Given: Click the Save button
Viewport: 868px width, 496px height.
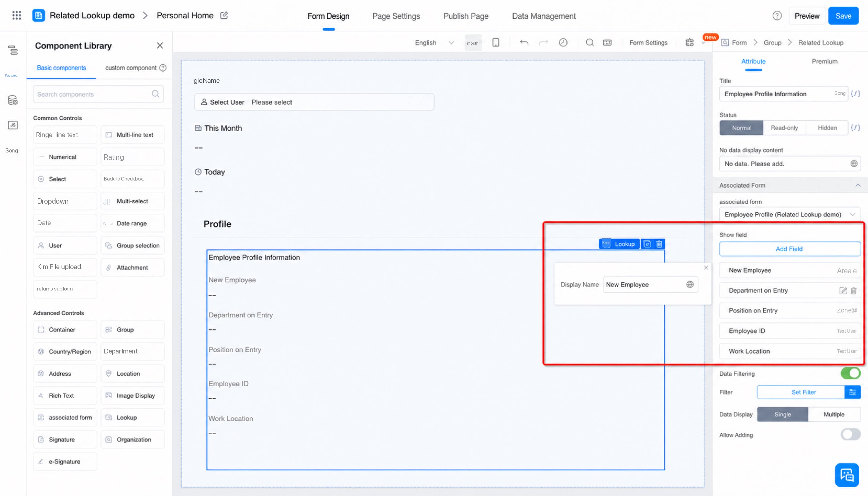Looking at the screenshot, I should (x=843, y=16).
